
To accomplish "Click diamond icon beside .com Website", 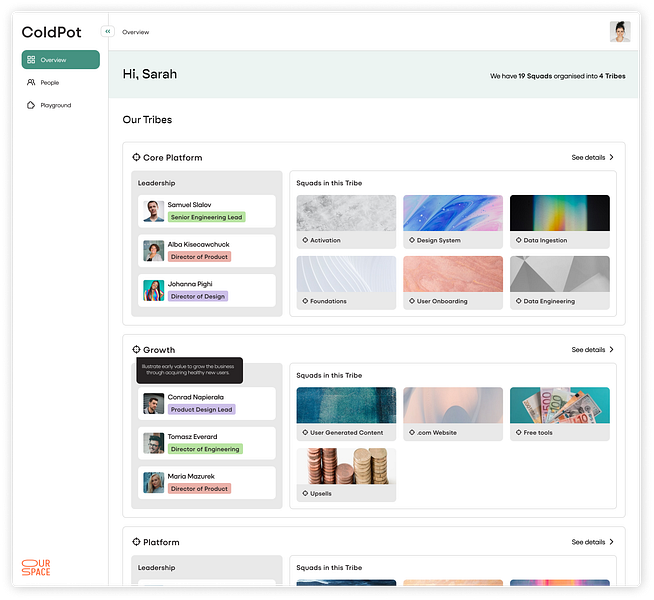I will pyautogui.click(x=412, y=432).
